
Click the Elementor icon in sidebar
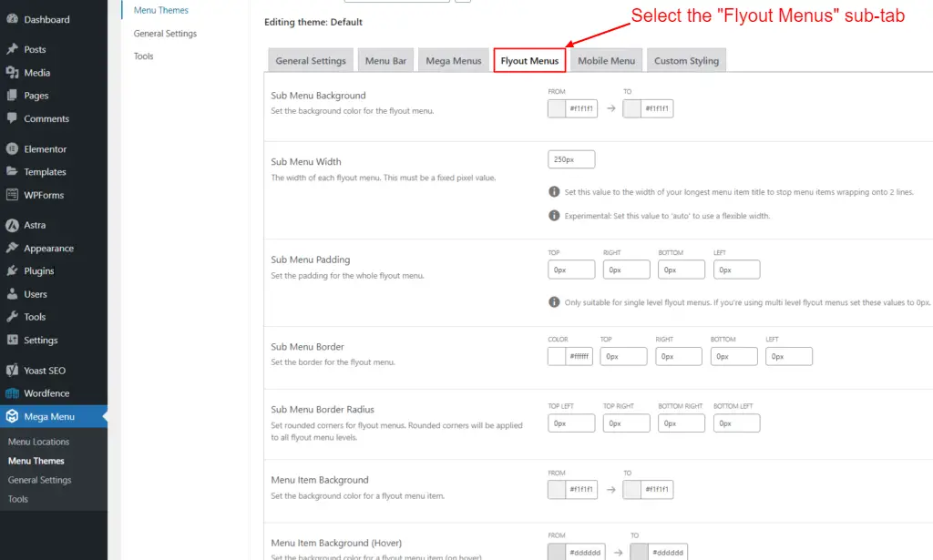(x=12, y=149)
